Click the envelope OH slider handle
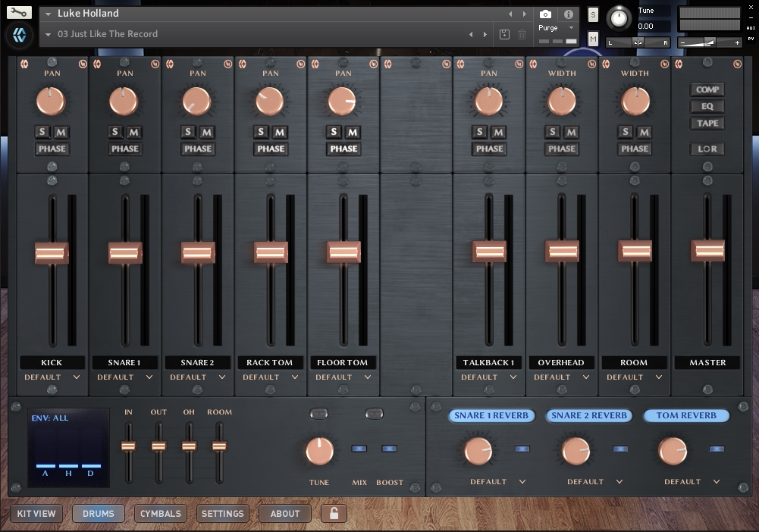The height and width of the screenshot is (532, 759). tap(189, 446)
